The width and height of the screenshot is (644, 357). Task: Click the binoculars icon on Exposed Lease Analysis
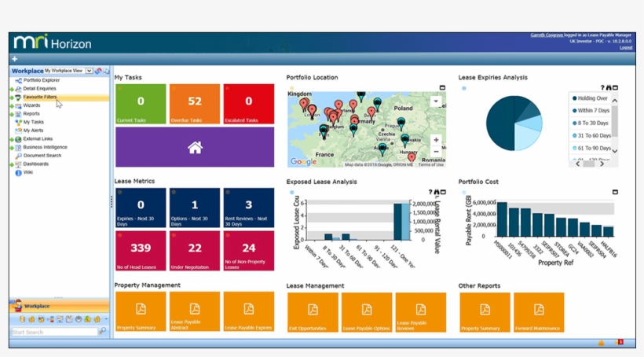pyautogui.click(x=437, y=192)
